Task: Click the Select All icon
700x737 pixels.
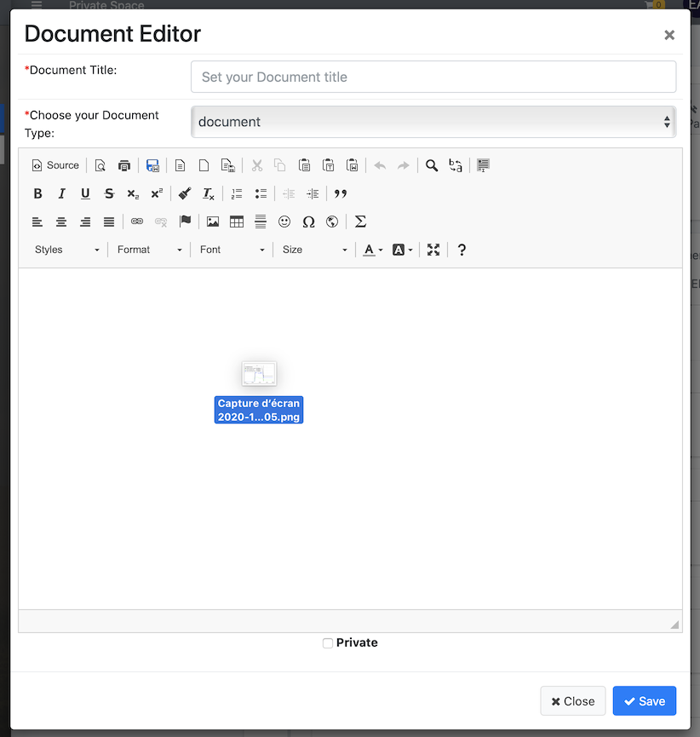Action: tap(483, 165)
